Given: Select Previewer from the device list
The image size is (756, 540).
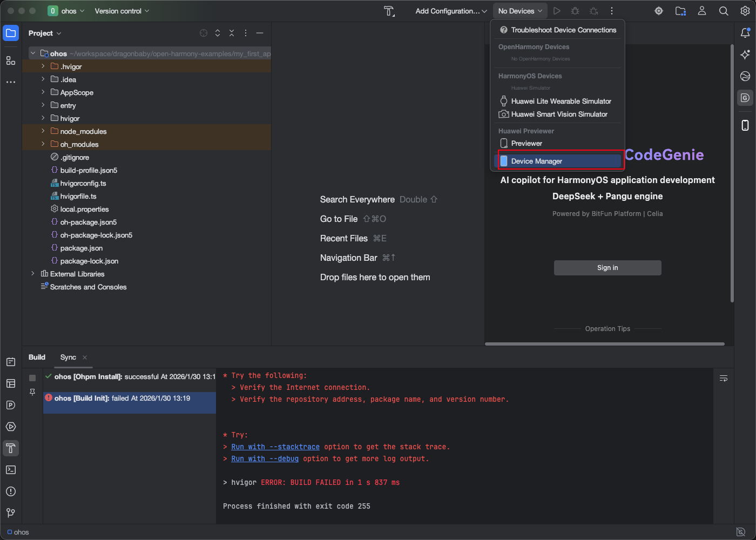Looking at the screenshot, I should [x=557, y=144].
